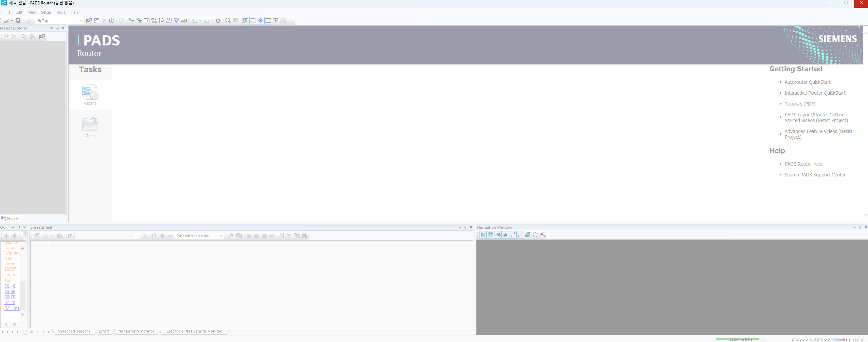The height and width of the screenshot is (342, 868).
Task: Expand the 'Sync with selection' dropdown
Action: (x=221, y=236)
